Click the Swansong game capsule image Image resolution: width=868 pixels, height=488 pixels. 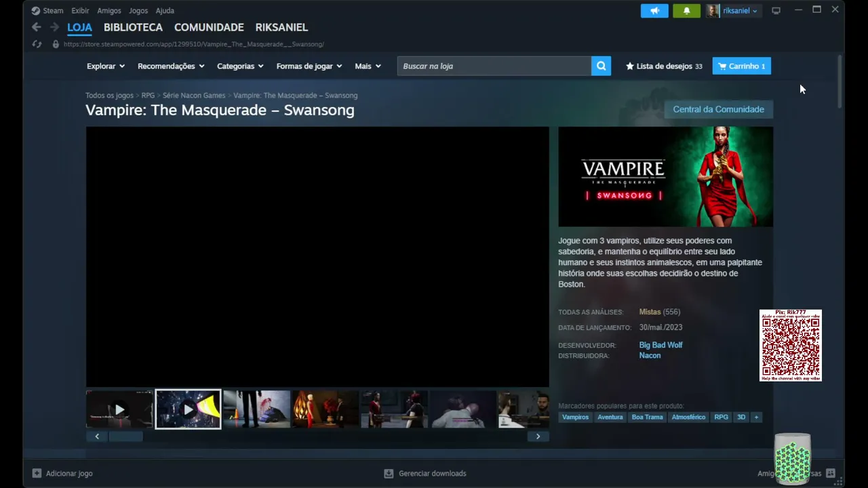click(665, 176)
